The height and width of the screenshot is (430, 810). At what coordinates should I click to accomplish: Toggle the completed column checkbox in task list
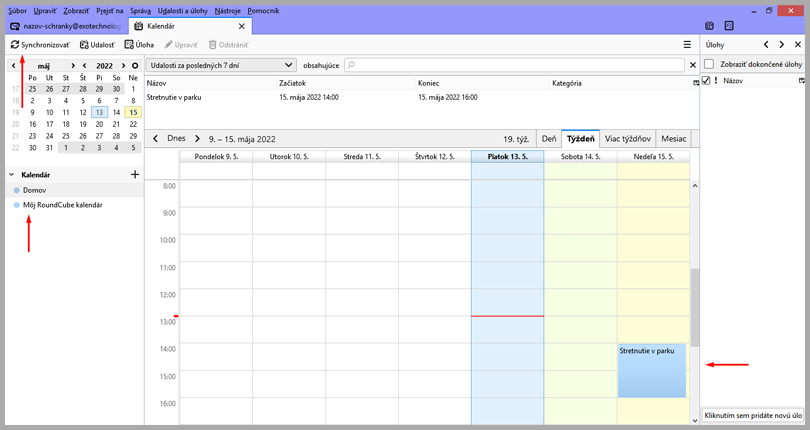pos(707,81)
